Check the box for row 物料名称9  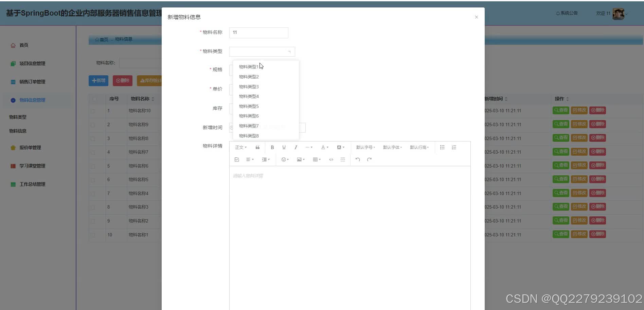(x=93, y=125)
